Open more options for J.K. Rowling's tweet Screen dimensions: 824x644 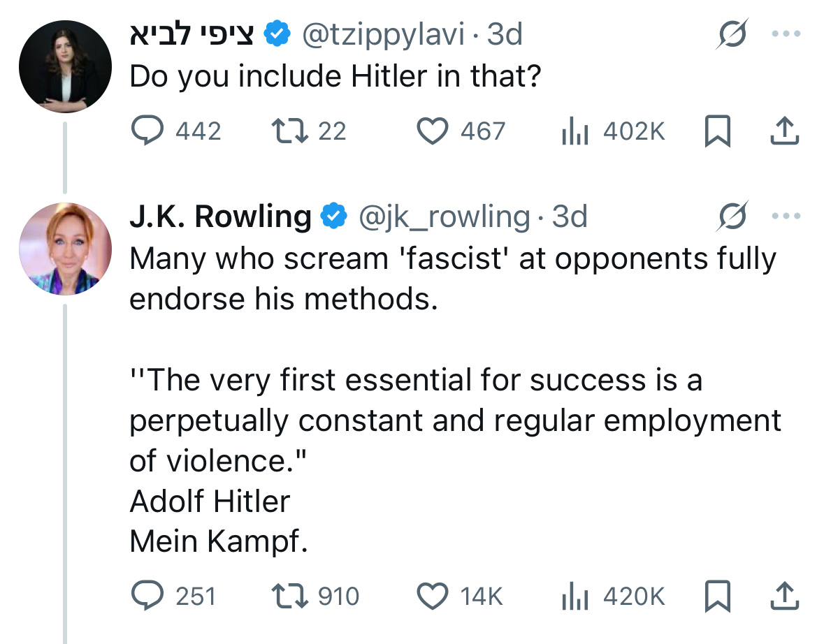tap(785, 217)
